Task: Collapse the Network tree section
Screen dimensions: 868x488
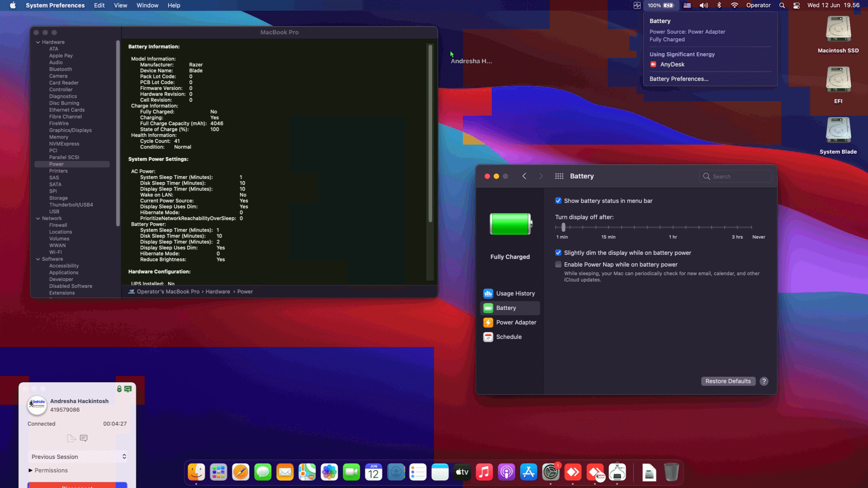Action: tap(38, 218)
